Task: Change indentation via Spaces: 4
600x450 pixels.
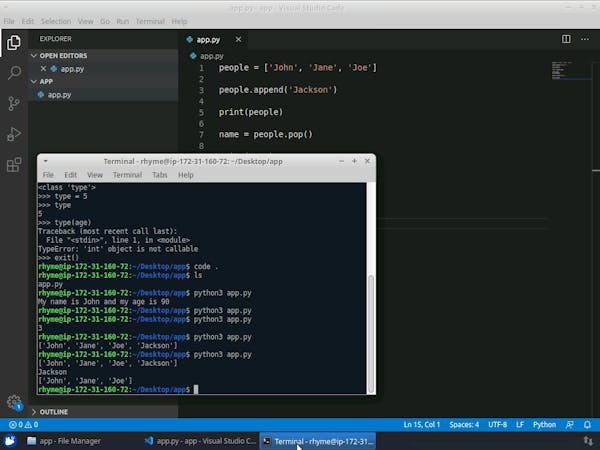Action: point(464,425)
